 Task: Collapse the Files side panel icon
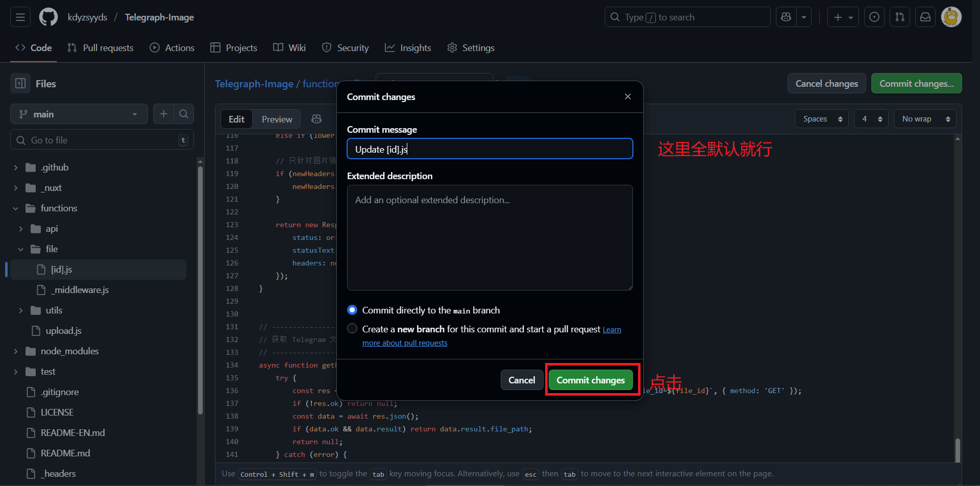[x=20, y=84]
